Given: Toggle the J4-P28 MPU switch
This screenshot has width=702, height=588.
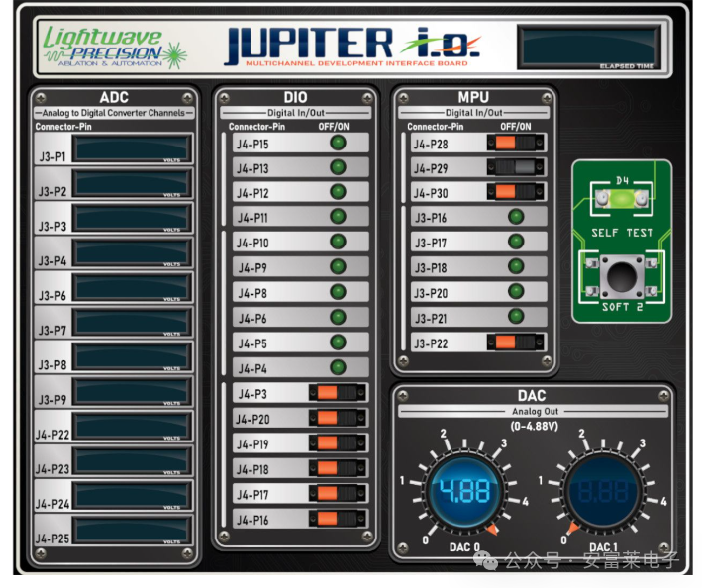Looking at the screenshot, I should pyautogui.click(x=515, y=143).
